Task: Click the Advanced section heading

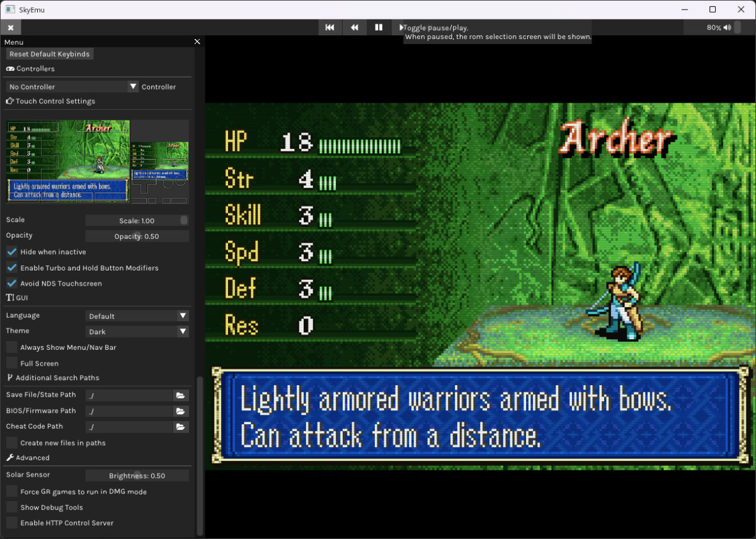Action: click(x=33, y=458)
